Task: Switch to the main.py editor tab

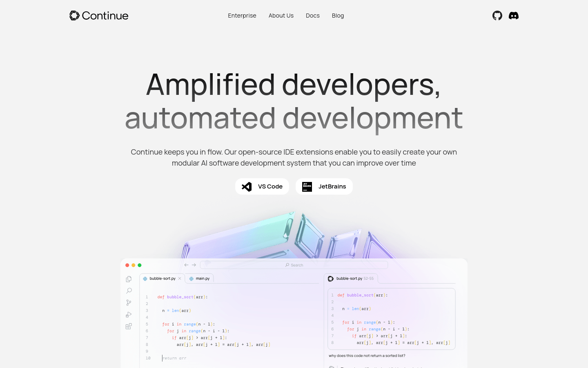Action: click(200, 278)
